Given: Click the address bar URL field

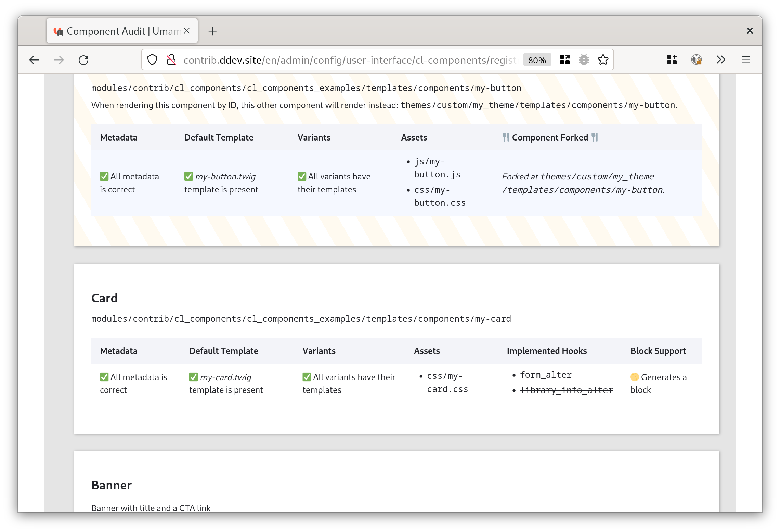Looking at the screenshot, I should 349,60.
